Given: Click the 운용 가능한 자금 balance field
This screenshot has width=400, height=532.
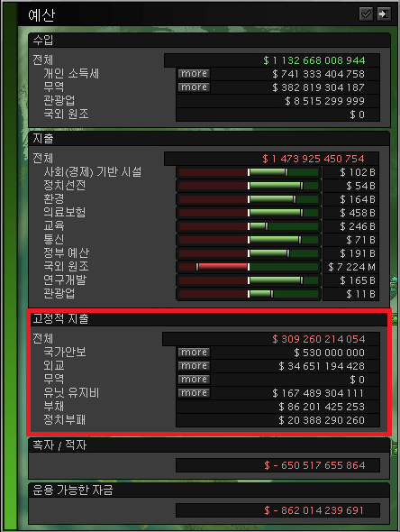Looking at the screenshot, I should click(277, 510).
